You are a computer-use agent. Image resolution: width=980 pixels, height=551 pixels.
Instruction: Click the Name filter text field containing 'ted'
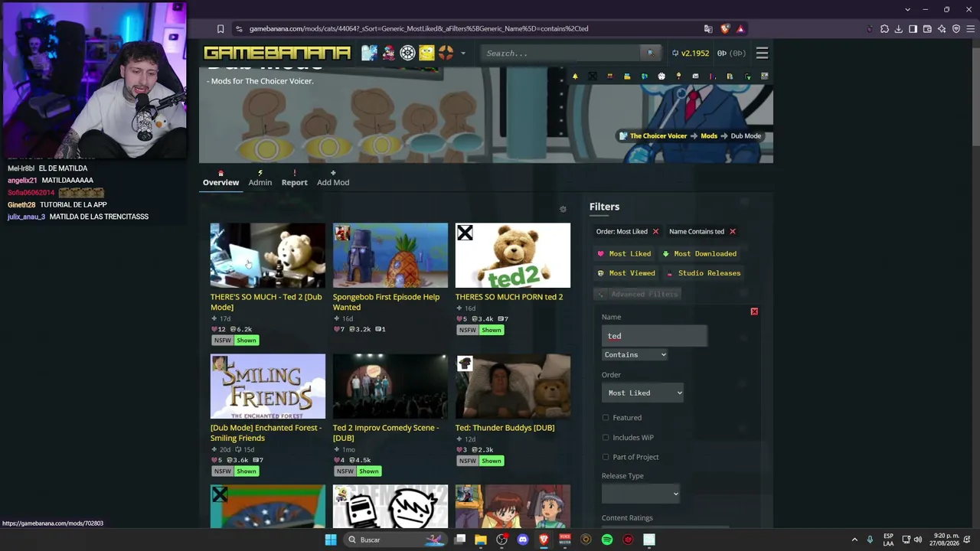(654, 336)
